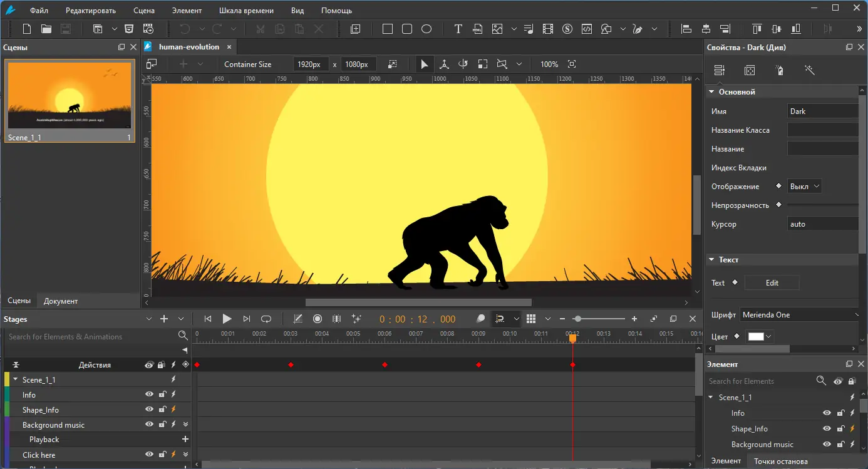The height and width of the screenshot is (469, 868).
Task: Click the Open project folder icon
Action: (46, 29)
